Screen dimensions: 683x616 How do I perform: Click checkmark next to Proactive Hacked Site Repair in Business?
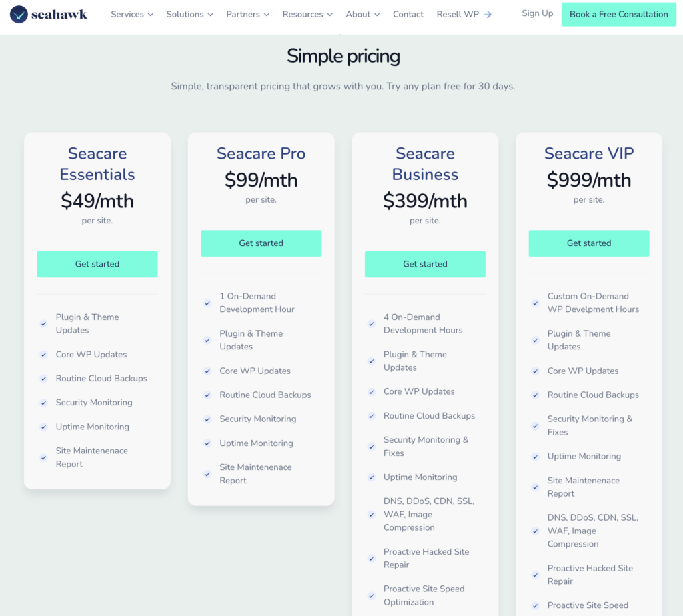(x=372, y=559)
